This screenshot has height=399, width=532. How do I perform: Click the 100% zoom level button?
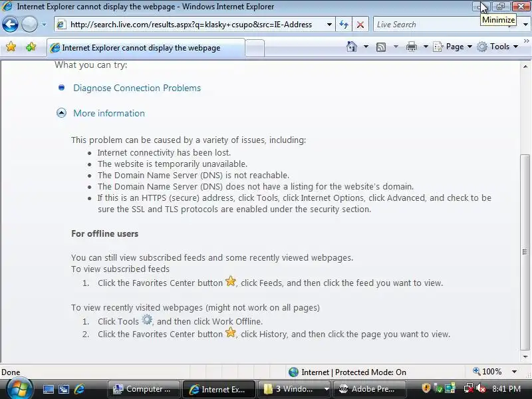pos(487,372)
